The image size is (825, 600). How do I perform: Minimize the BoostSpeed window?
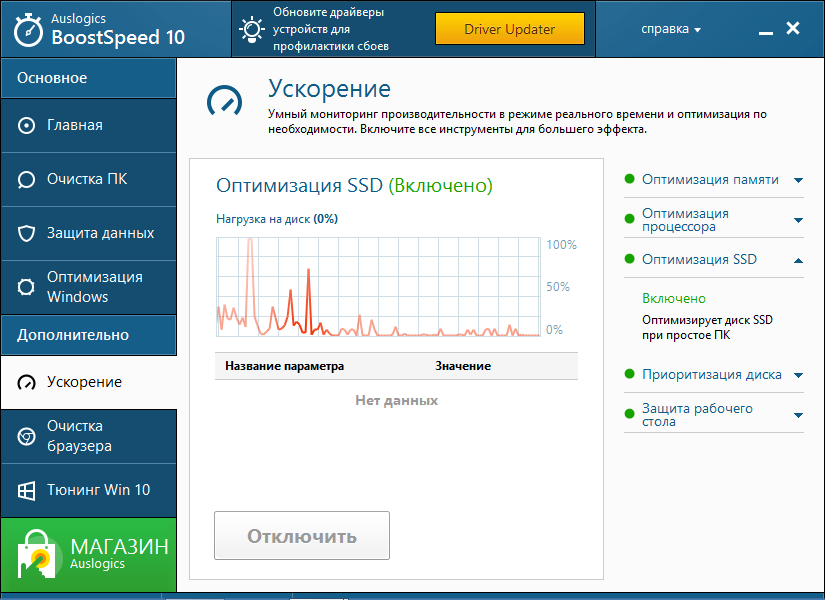click(766, 32)
